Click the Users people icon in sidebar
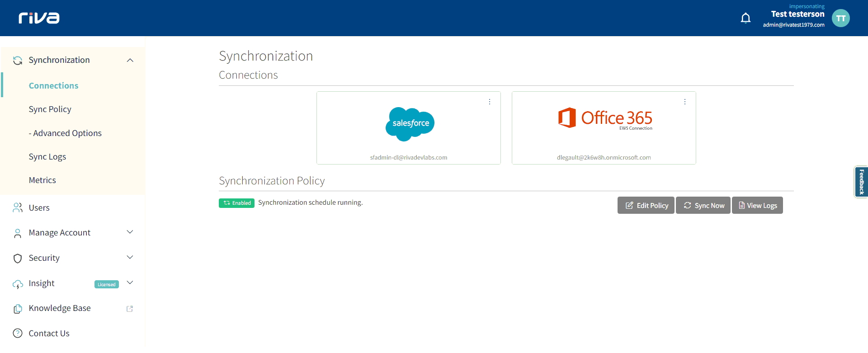This screenshot has width=868, height=353. [x=18, y=208]
